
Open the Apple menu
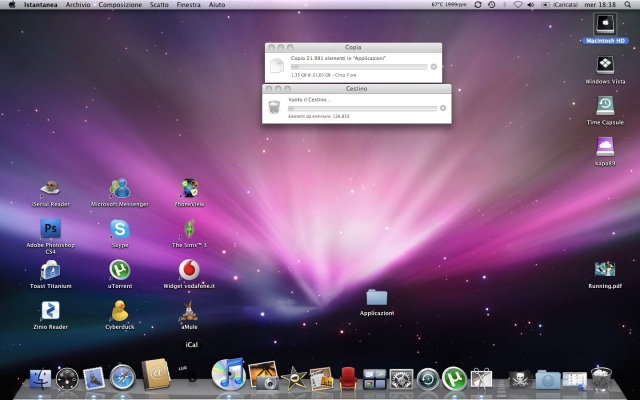[x=11, y=4]
